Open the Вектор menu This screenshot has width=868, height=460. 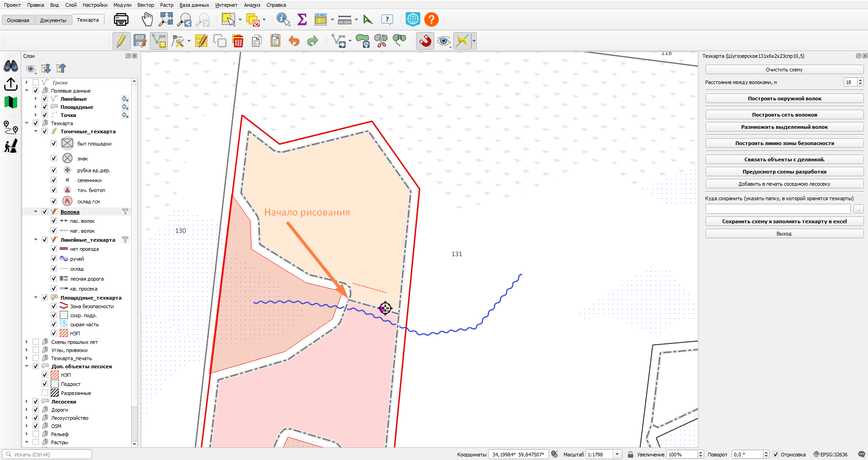pos(146,5)
